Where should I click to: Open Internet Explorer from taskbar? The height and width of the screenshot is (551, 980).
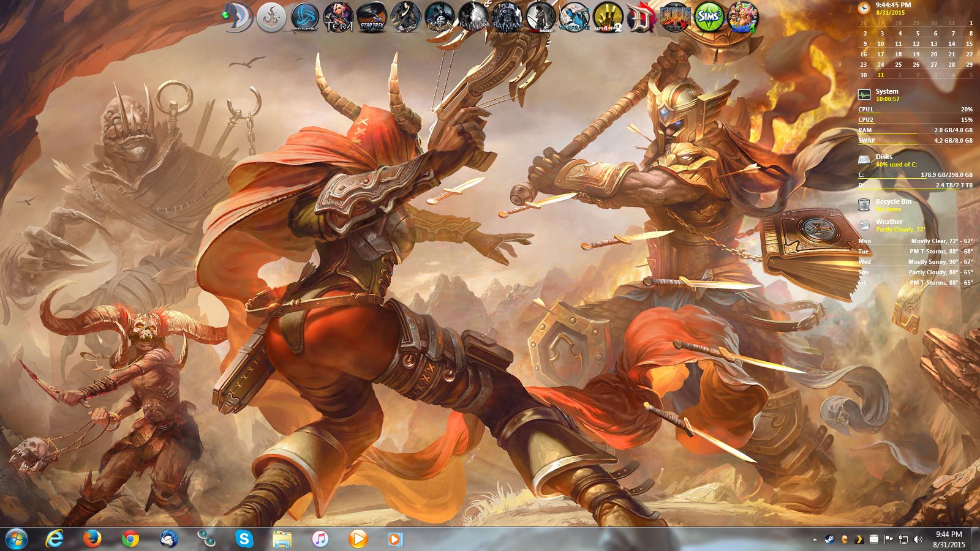(55, 539)
